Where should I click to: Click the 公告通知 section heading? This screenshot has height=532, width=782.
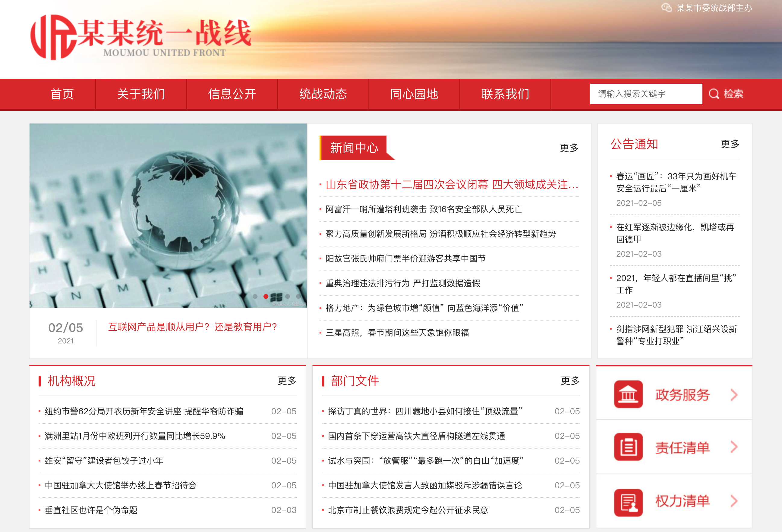634,144
